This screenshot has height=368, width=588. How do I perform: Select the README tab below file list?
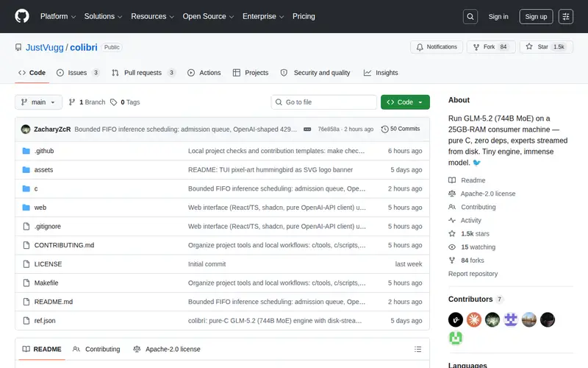pyautogui.click(x=42, y=349)
